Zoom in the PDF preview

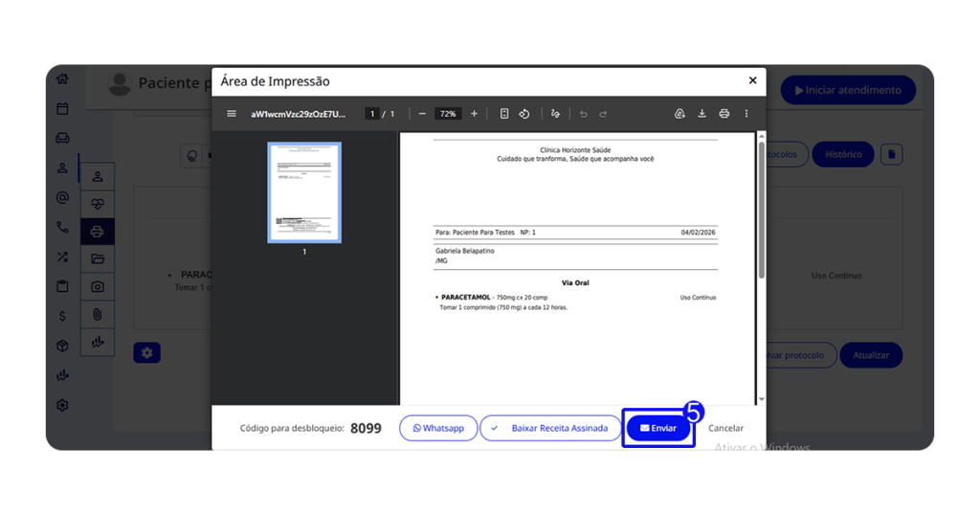click(474, 114)
